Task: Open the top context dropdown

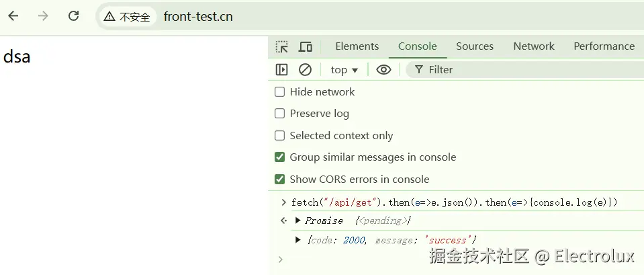Action: point(344,70)
